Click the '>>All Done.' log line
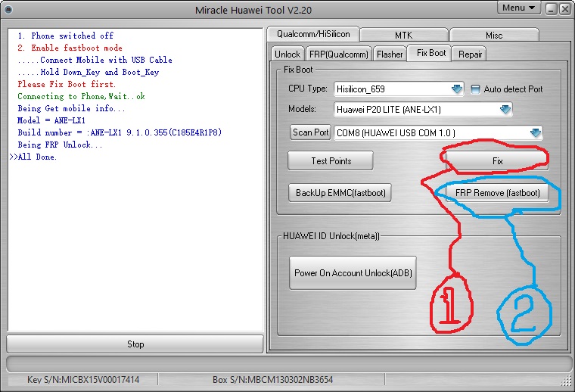The image size is (575, 392). click(x=33, y=157)
